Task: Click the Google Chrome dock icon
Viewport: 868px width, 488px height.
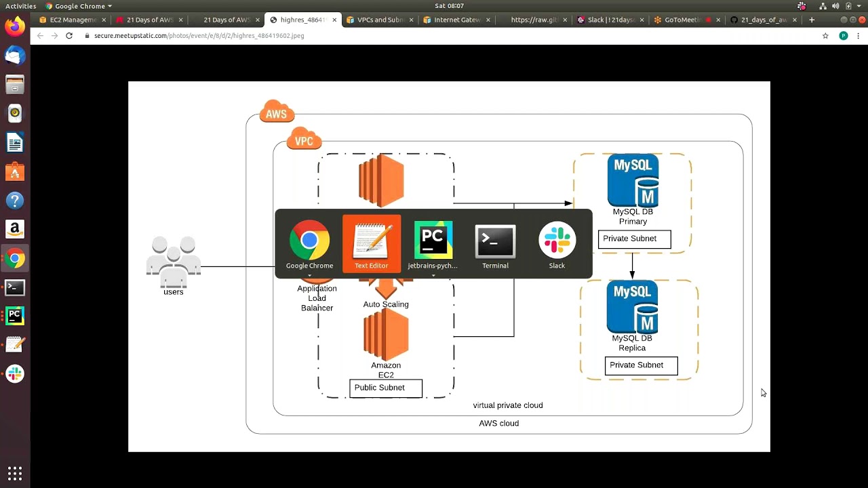Action: tap(15, 258)
